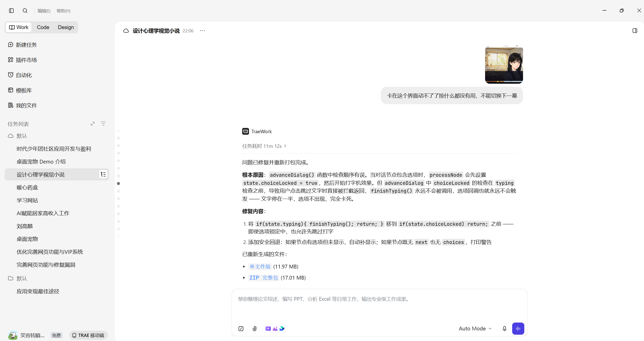Viewport: 644px width, 341px height.
Task: Click the 免费 plan badge
Action: 56,335
